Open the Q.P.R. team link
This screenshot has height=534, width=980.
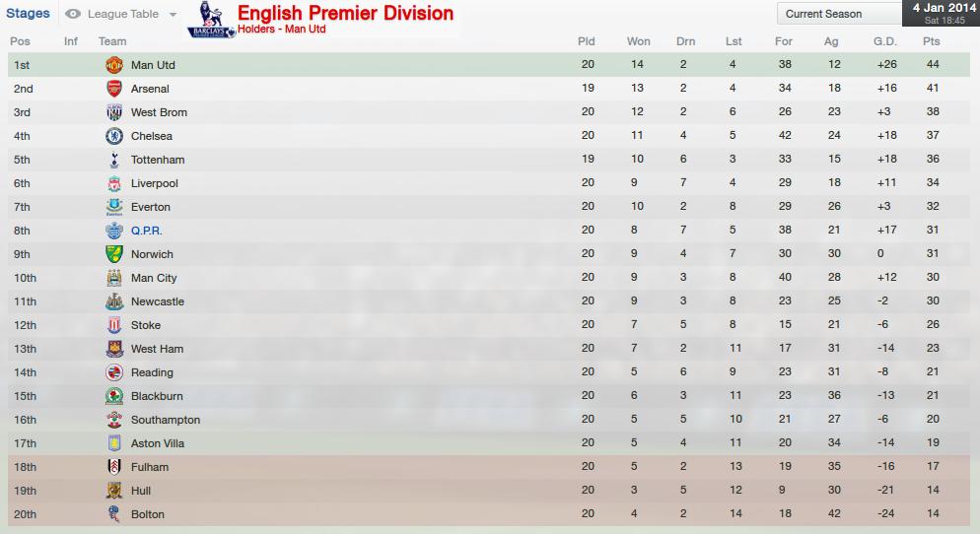pyautogui.click(x=146, y=231)
